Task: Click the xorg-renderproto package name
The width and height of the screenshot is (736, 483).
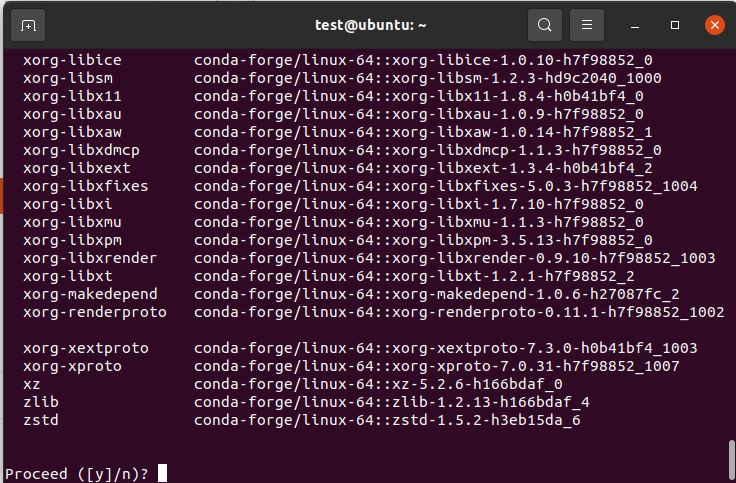Action: click(x=94, y=312)
